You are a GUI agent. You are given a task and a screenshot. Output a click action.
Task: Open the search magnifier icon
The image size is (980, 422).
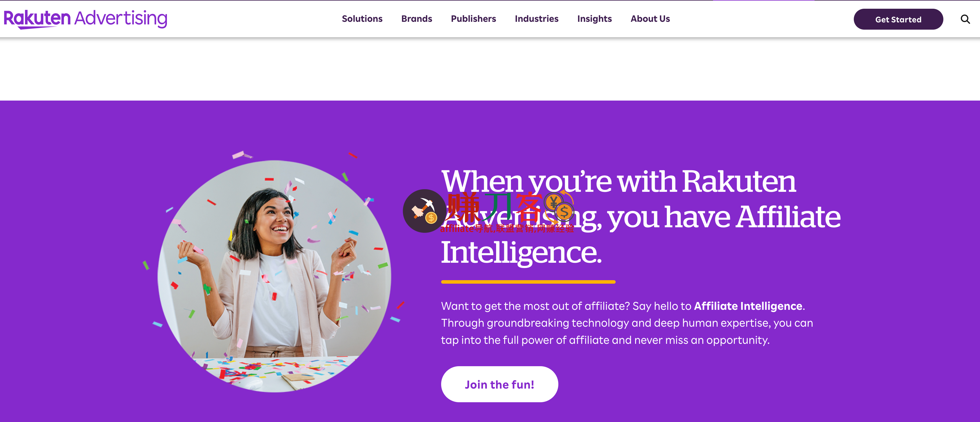(x=965, y=19)
